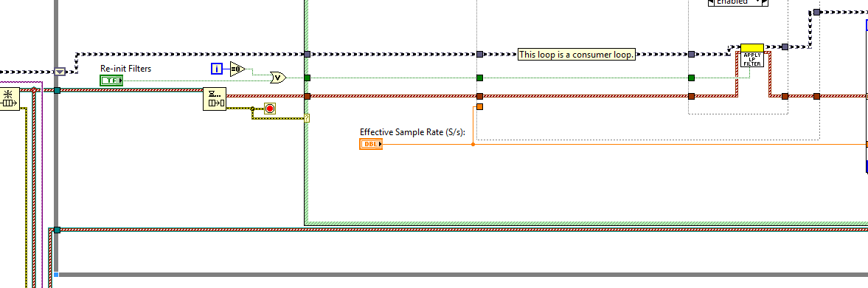Screen dimensions: 868x288
Task: Click the '?' case selector terminal
Action: click(307, 118)
